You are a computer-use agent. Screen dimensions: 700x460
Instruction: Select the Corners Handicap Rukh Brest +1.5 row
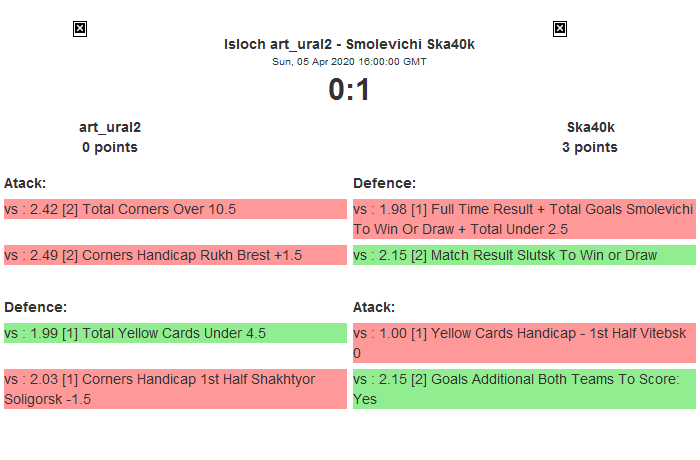pyautogui.click(x=175, y=255)
